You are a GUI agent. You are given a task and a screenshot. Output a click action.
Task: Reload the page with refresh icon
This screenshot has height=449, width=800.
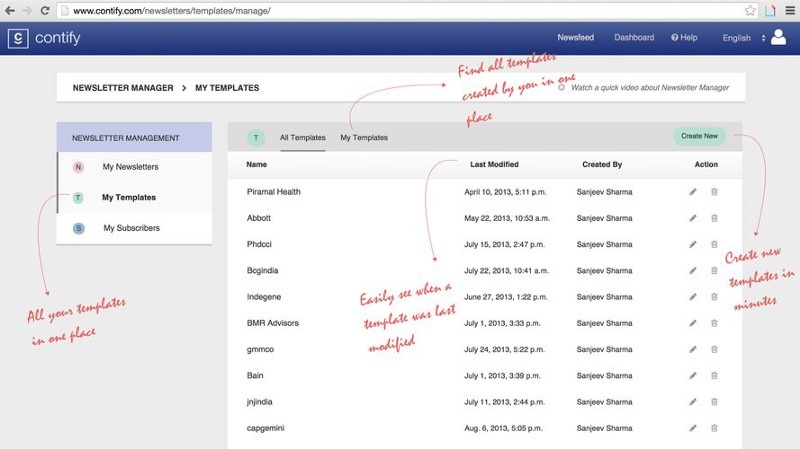[45, 10]
